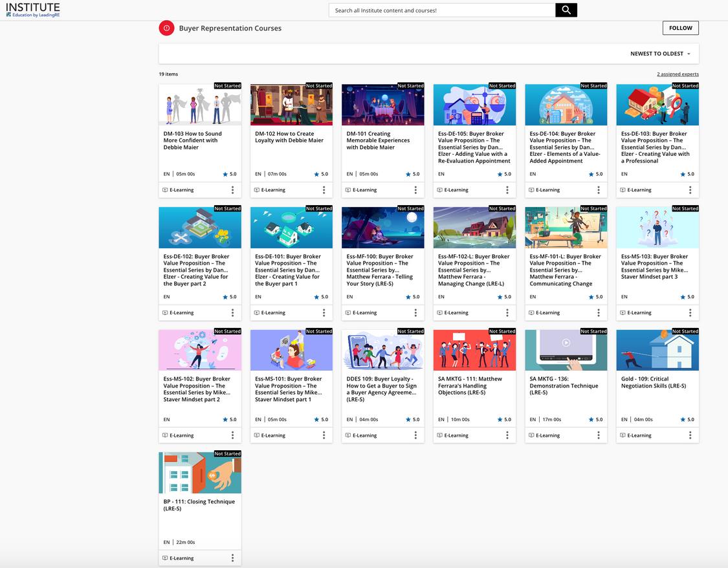The width and height of the screenshot is (728, 568).
Task: Open options menu for Ess-DE-102 course
Action: [232, 312]
